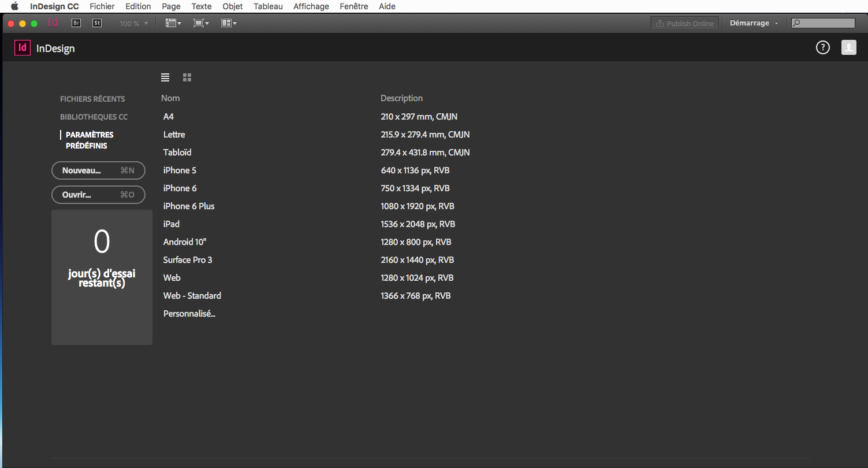Open the Fichier menu
Viewport: 868px width, 468px height.
pyautogui.click(x=102, y=6)
